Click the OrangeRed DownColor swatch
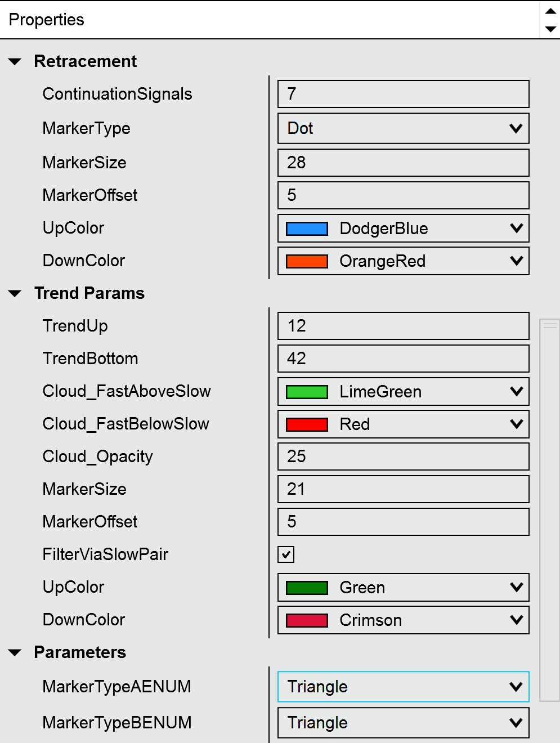 307,261
